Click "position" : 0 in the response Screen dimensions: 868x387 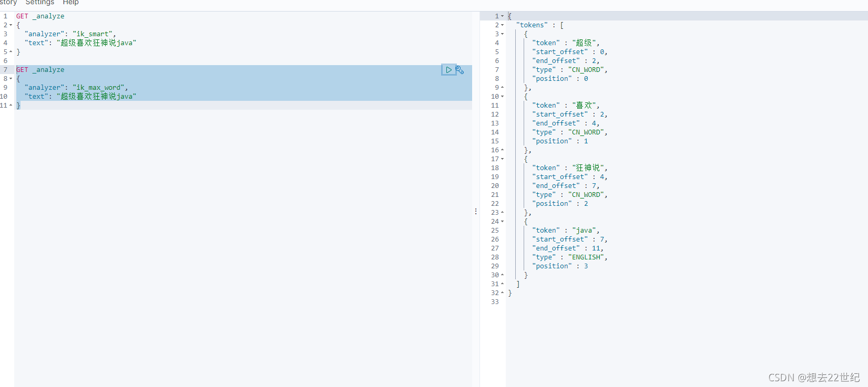point(560,79)
